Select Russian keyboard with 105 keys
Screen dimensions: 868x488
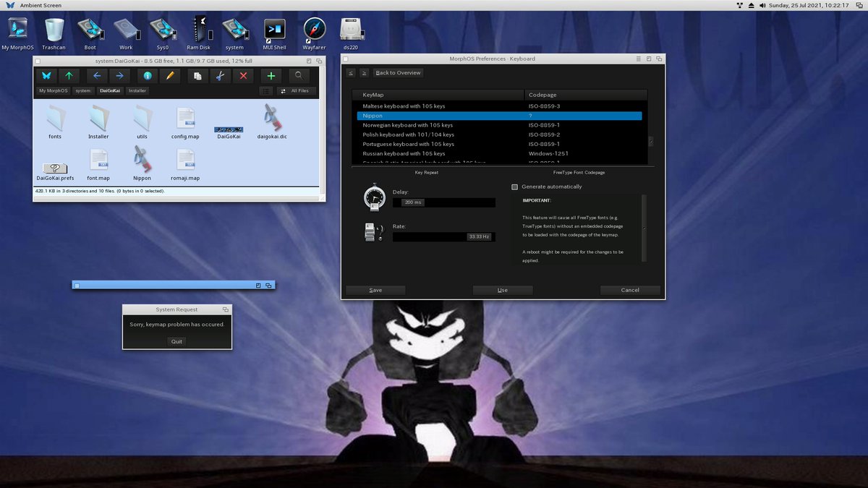pos(499,153)
